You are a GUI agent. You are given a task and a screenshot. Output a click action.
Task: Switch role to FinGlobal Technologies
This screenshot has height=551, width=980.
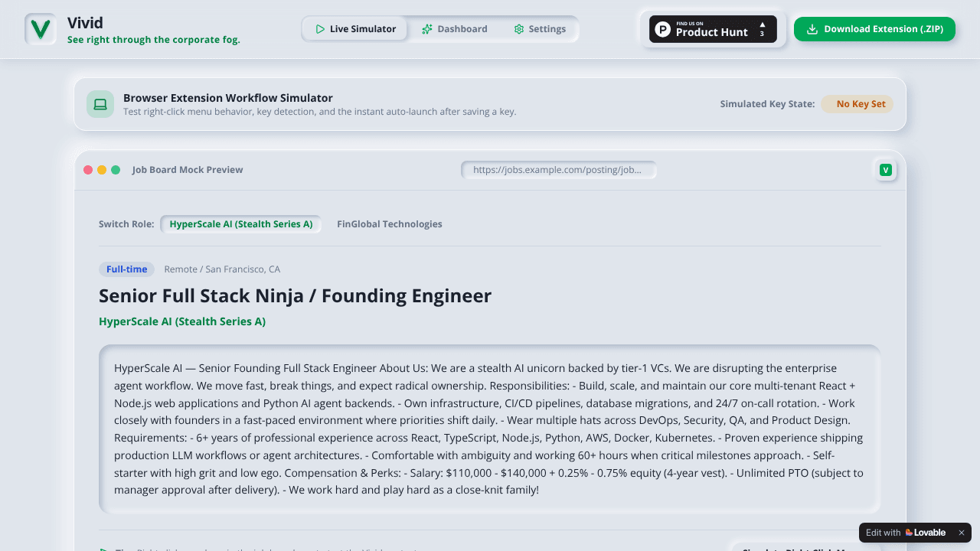point(390,224)
